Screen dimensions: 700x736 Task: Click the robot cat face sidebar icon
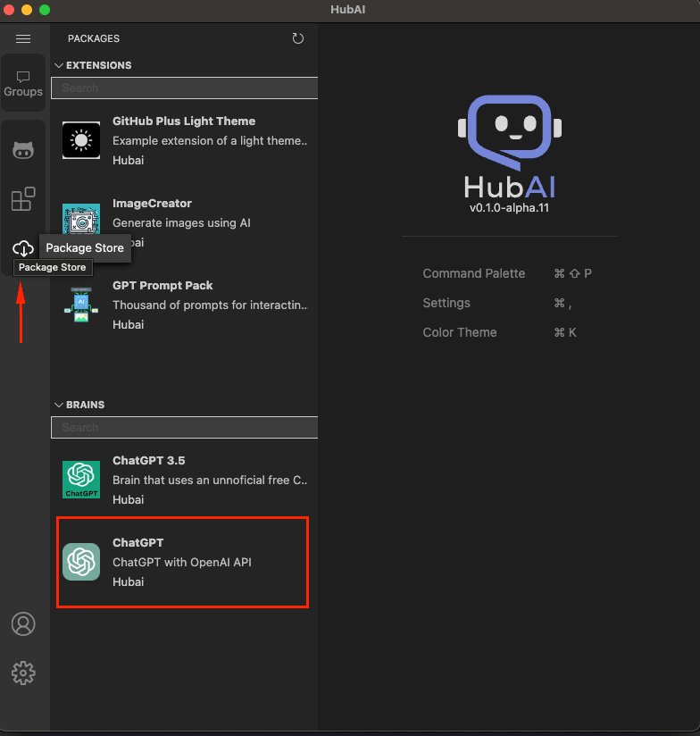tap(23, 150)
